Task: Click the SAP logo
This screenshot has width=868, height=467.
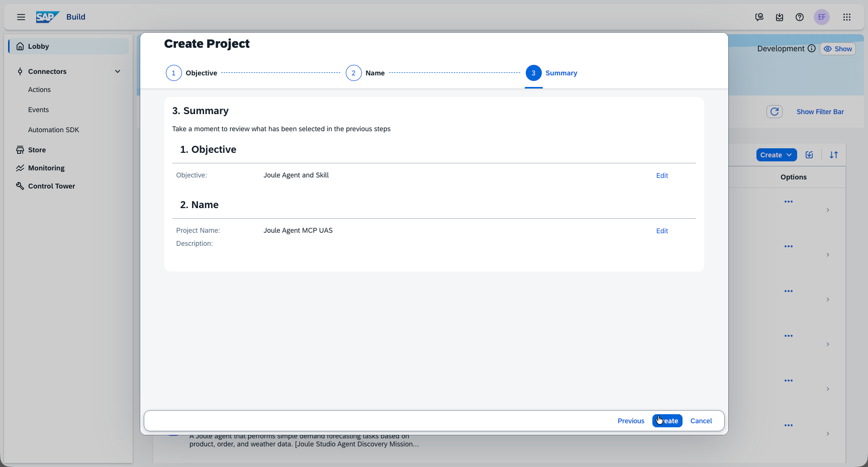Action: (48, 17)
